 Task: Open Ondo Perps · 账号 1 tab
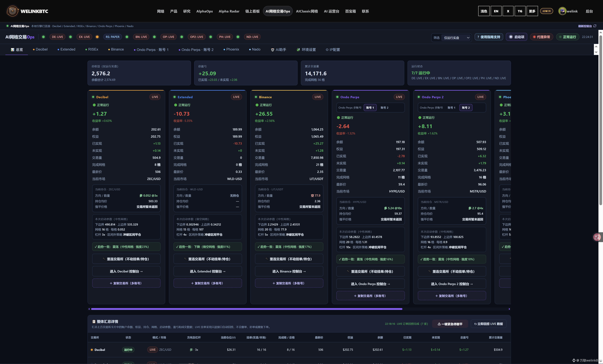pyautogui.click(x=151, y=50)
